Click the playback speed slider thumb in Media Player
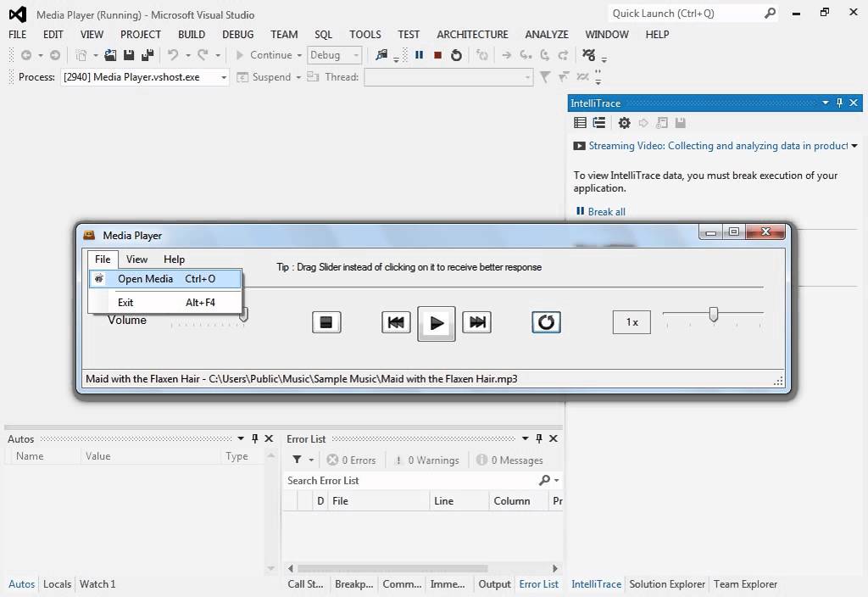The width and height of the screenshot is (868, 597). 714,314
